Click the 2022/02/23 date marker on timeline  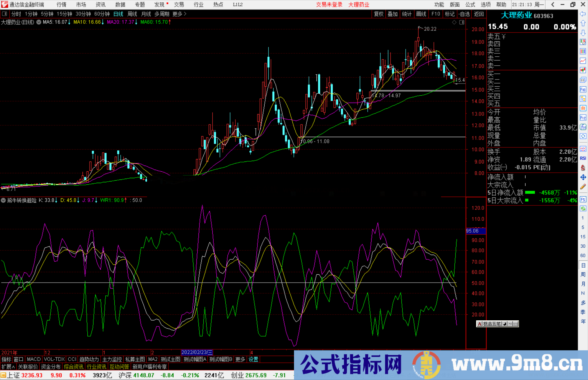click(x=197, y=352)
